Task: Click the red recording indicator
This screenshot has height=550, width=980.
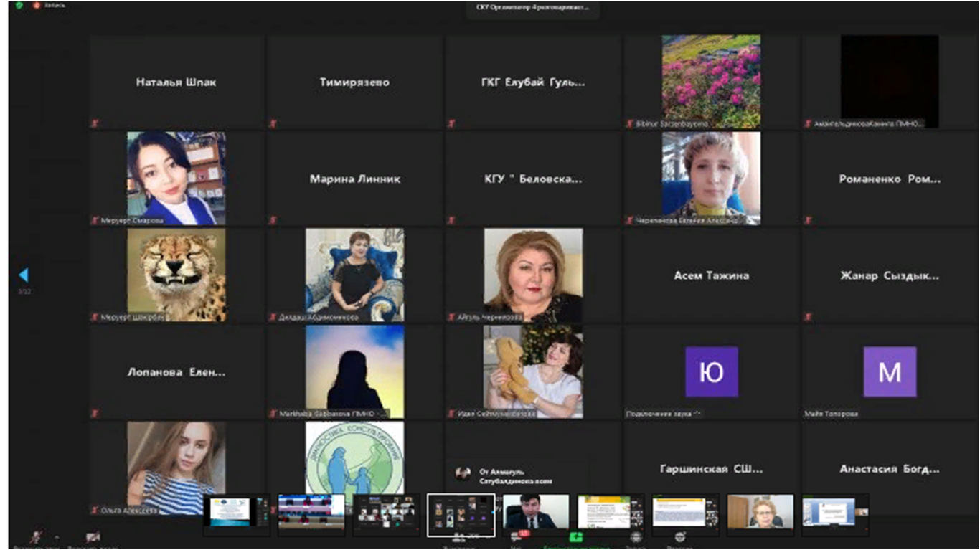Action: [37, 5]
